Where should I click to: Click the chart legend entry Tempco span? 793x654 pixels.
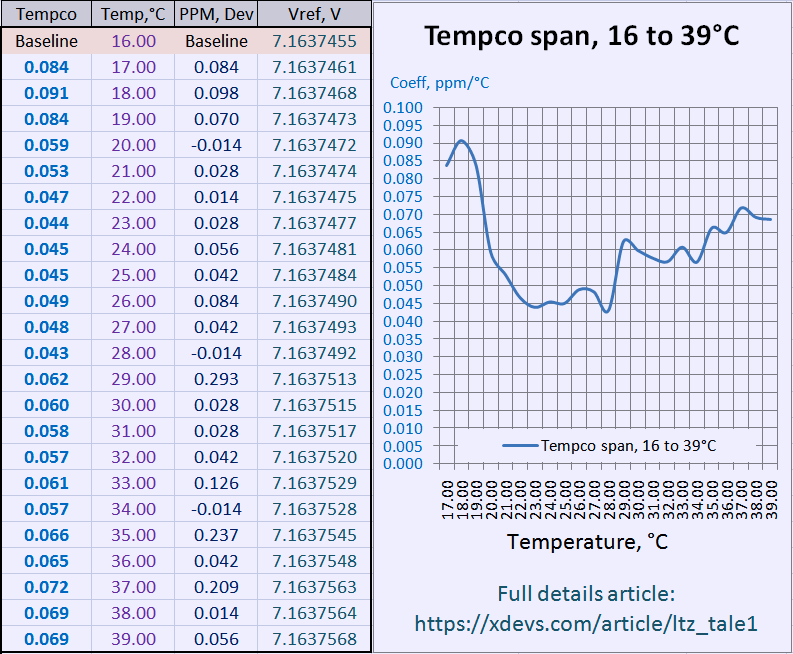click(609, 446)
